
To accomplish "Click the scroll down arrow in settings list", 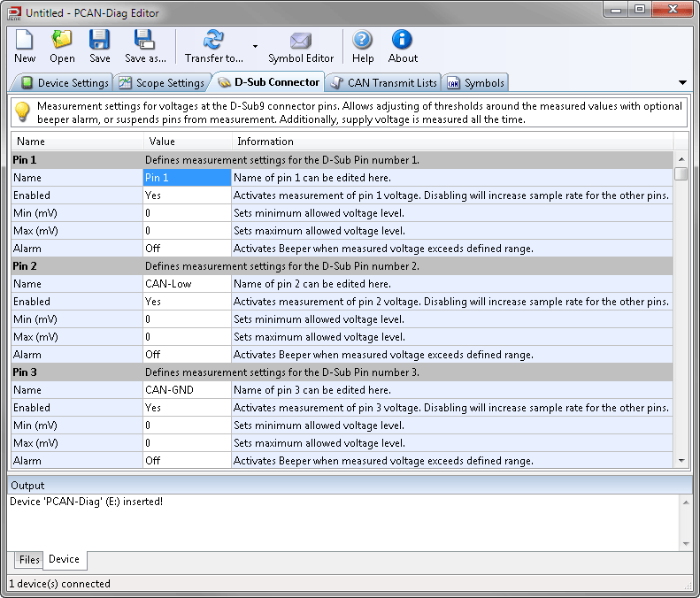I will [681, 461].
